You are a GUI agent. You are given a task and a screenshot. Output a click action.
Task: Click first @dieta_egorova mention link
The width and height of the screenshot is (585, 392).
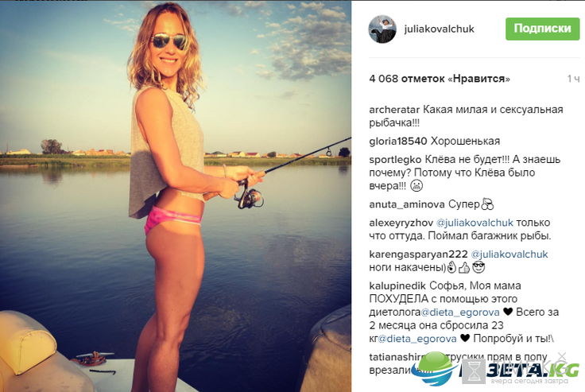pyautogui.click(x=459, y=312)
